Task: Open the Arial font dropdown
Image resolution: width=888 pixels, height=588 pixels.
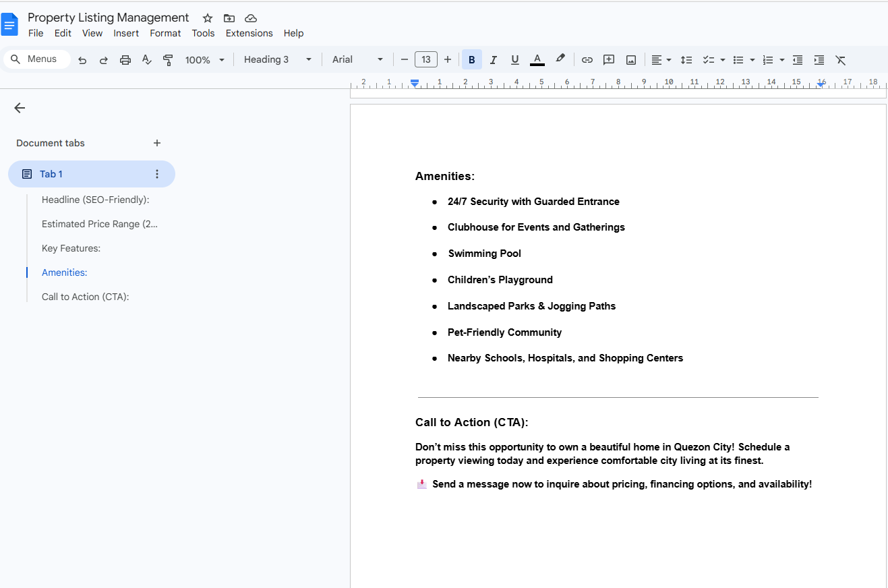Action: tap(357, 59)
